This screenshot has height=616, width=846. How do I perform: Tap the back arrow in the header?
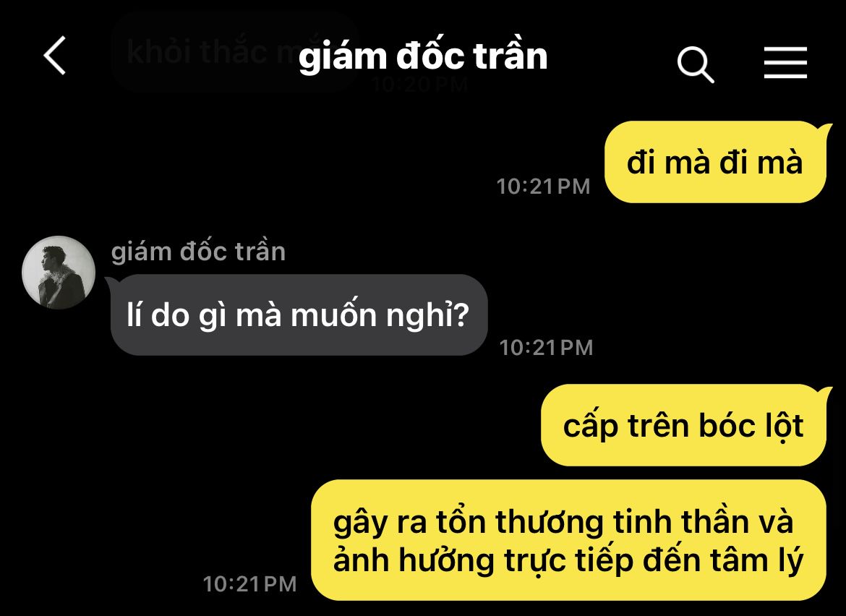(54, 56)
